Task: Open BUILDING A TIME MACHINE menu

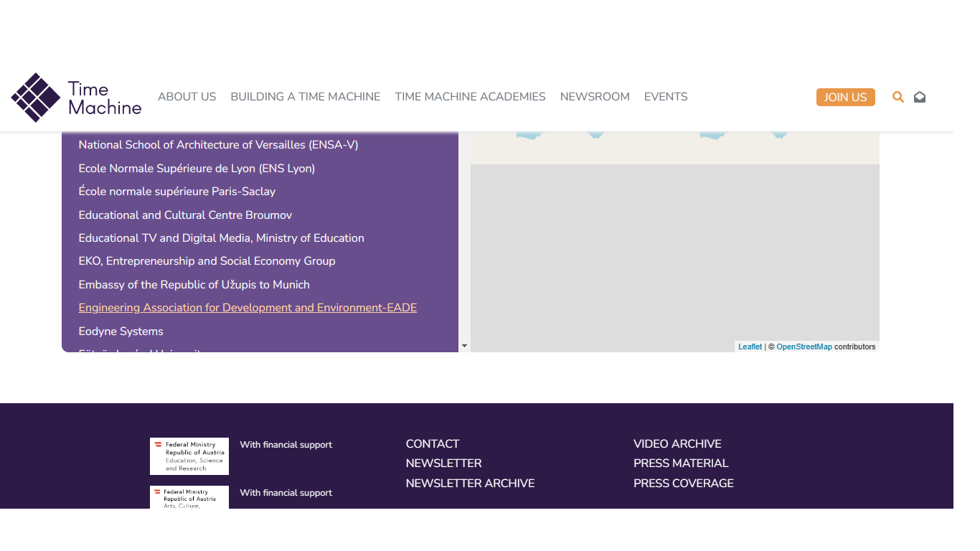Action: point(306,97)
